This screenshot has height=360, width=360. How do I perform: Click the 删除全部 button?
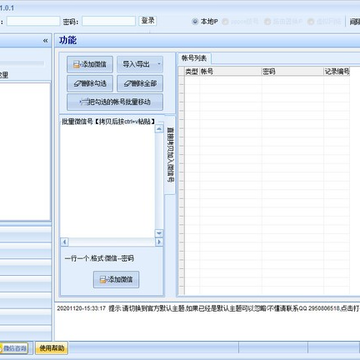140,84
